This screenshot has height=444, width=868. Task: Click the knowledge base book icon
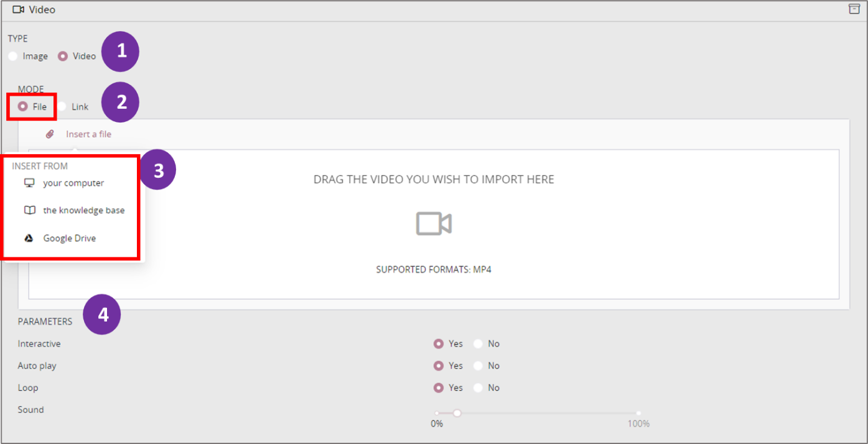point(29,210)
